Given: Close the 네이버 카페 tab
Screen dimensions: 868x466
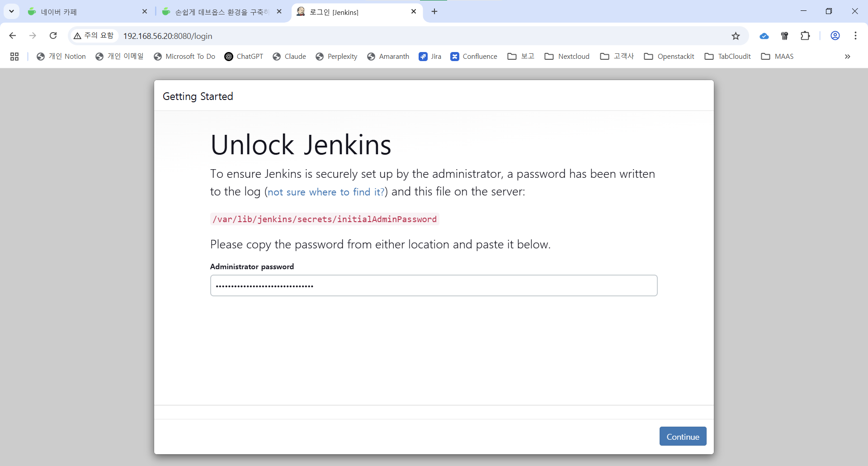Looking at the screenshot, I should point(145,12).
